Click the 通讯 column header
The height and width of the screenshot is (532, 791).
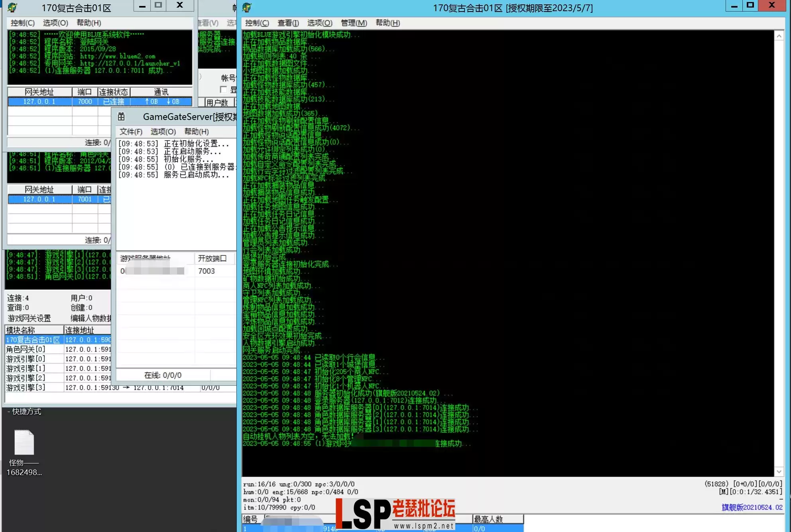pos(161,92)
